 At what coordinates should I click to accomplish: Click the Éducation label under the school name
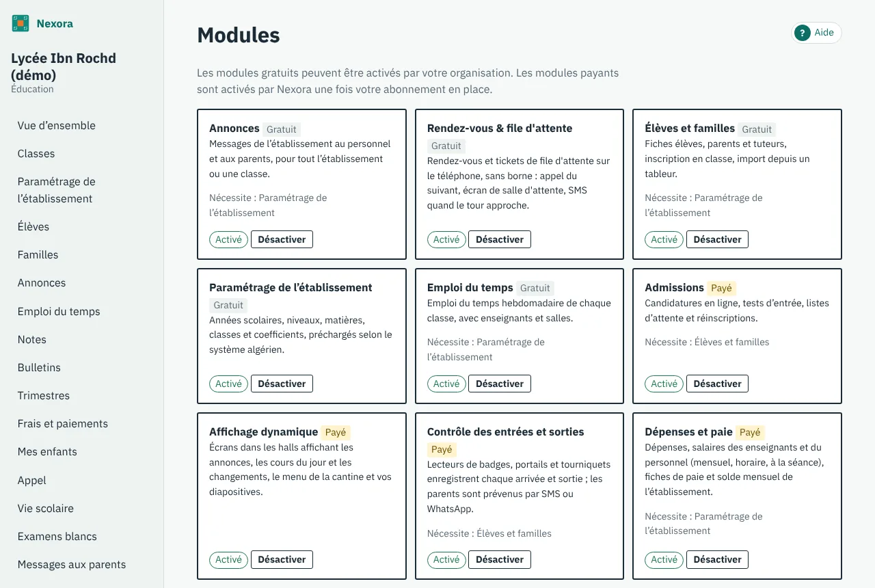pos(32,89)
